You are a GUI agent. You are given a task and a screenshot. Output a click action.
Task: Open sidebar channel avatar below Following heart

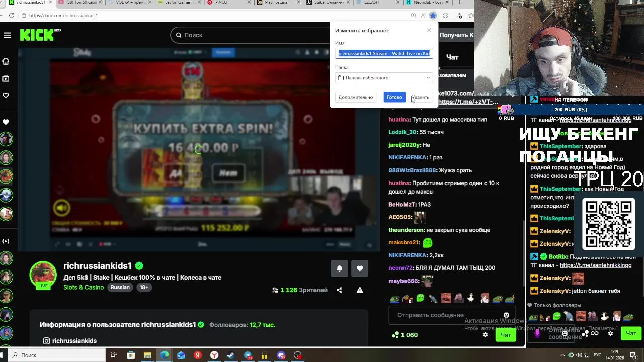pyautogui.click(x=6, y=139)
